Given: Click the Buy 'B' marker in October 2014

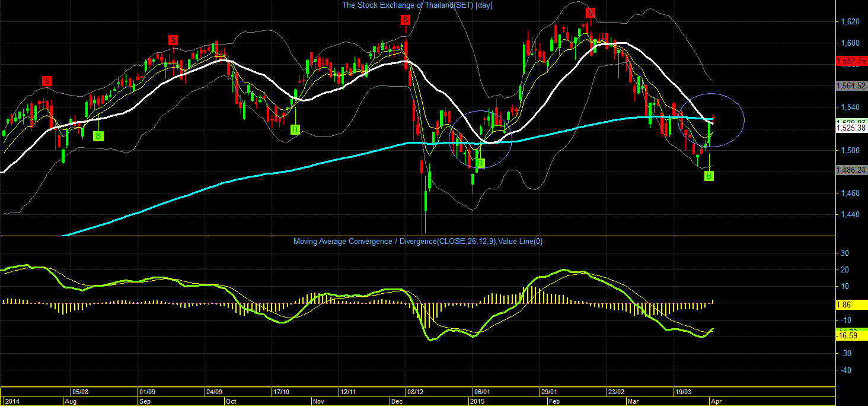Looking at the screenshot, I should tap(295, 129).
